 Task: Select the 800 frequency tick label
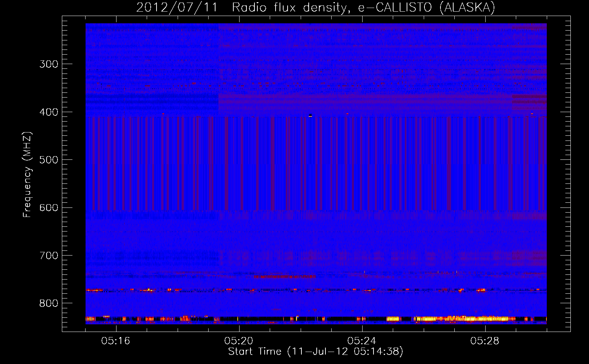point(49,304)
